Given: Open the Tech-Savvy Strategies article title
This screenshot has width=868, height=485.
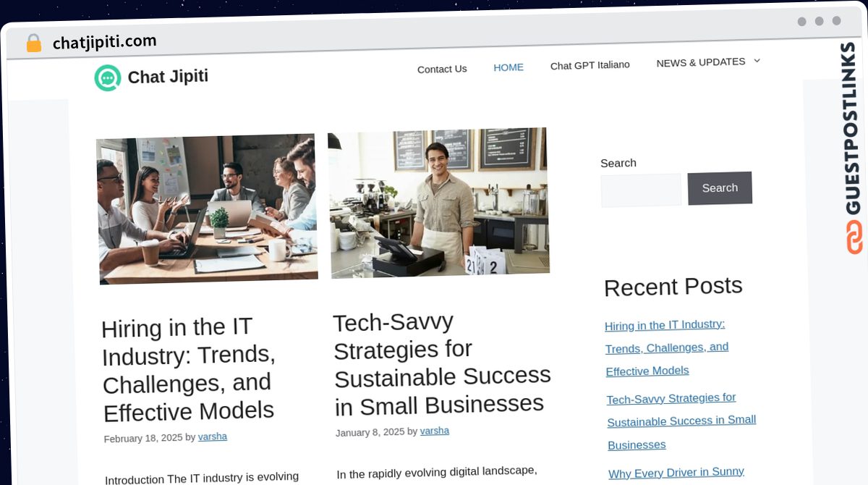Looking at the screenshot, I should [441, 363].
